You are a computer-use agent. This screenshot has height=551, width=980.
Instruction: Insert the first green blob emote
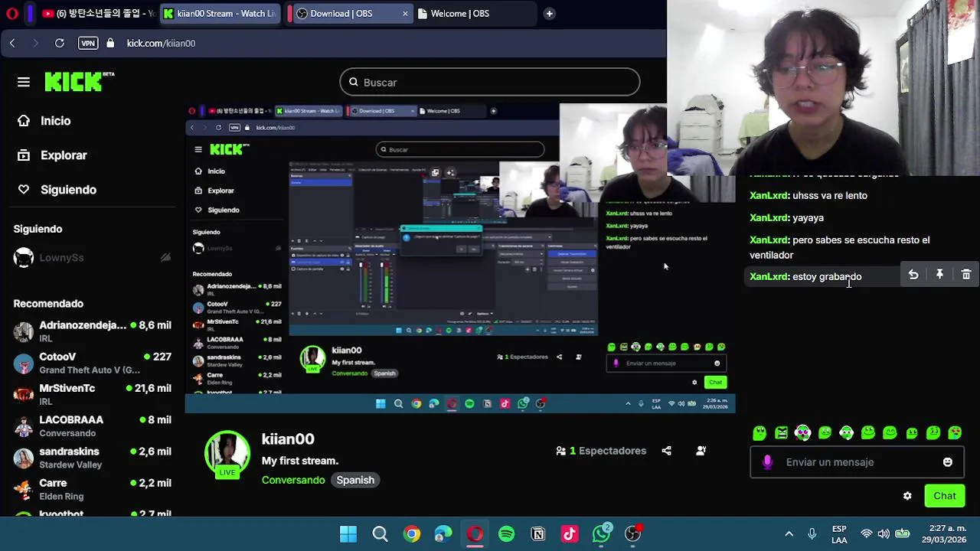pyautogui.click(x=759, y=433)
